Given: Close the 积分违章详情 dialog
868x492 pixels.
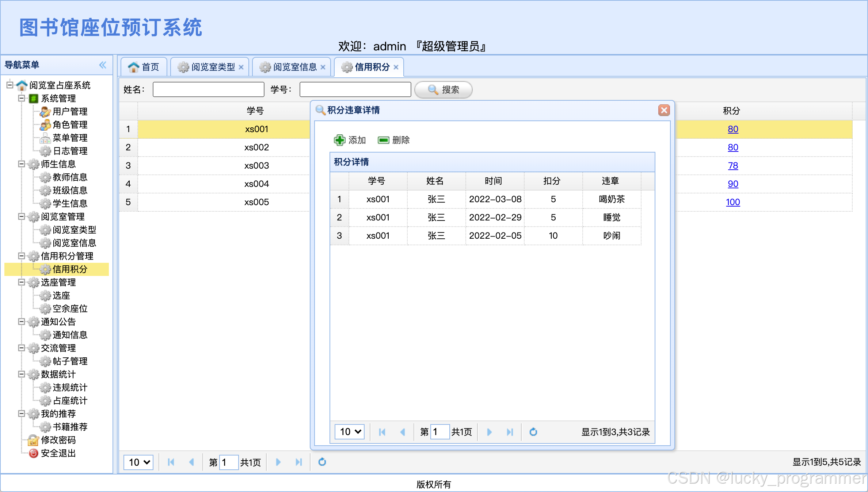Looking at the screenshot, I should [664, 110].
